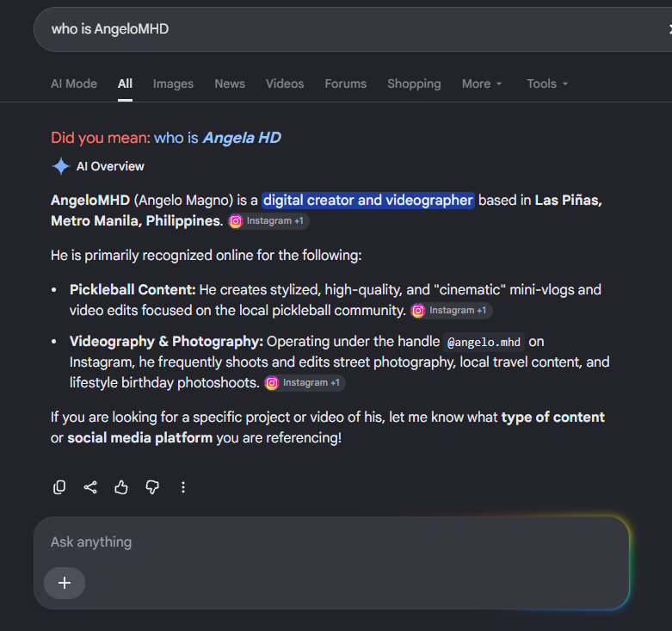Screen dimensions: 672x631
Task: Open Instagram source chip for Pickleball Content
Action: point(451,311)
